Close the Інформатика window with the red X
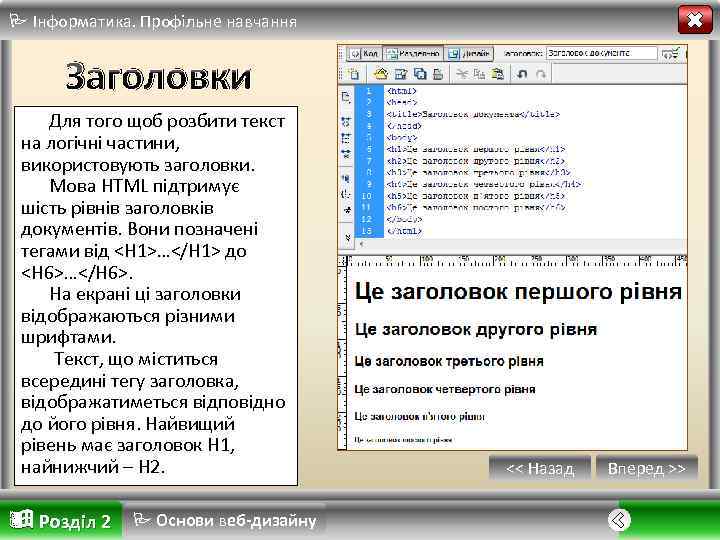 (x=695, y=20)
